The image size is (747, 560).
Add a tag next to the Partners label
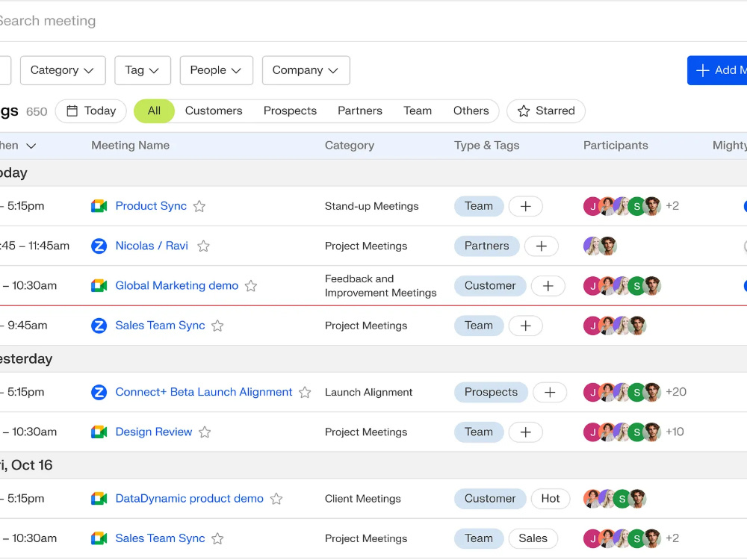pyautogui.click(x=541, y=246)
